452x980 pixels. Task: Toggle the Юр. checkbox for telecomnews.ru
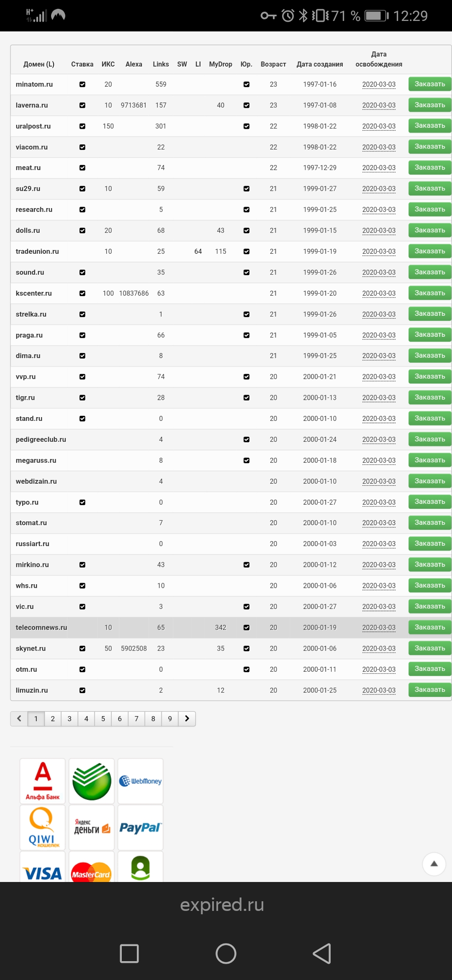tap(247, 627)
